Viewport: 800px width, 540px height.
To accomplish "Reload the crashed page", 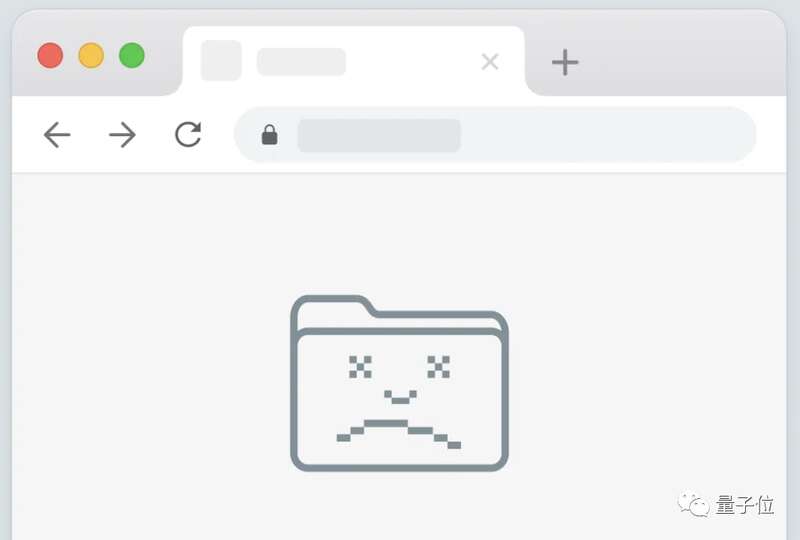I will [188, 134].
